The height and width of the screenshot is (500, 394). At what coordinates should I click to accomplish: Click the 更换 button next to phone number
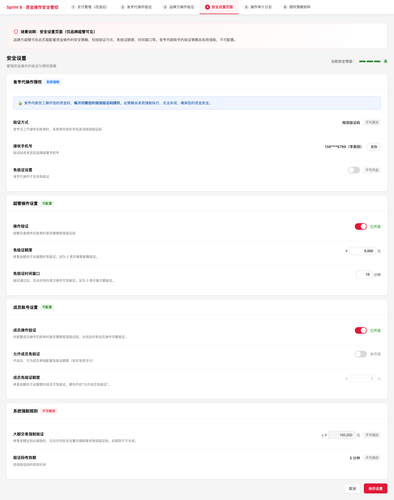point(374,147)
